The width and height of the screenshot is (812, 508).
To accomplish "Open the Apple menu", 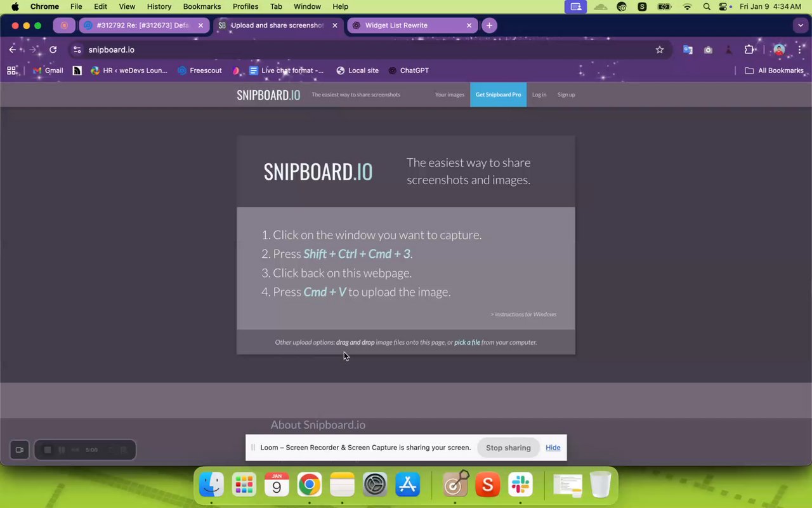I will (15, 6).
